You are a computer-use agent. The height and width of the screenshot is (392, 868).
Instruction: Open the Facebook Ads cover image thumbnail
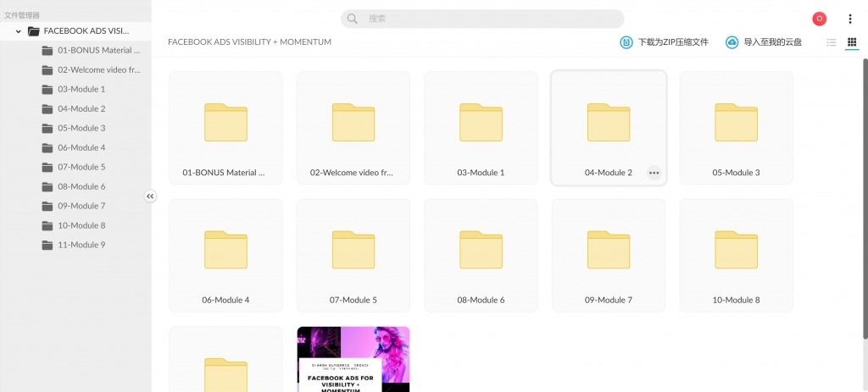(353, 359)
